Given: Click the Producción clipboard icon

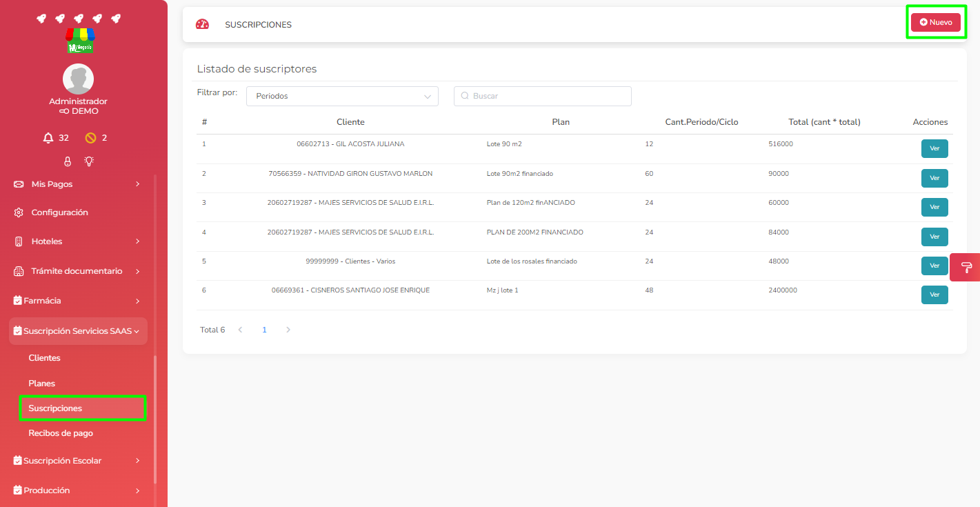Looking at the screenshot, I should coord(18,490).
